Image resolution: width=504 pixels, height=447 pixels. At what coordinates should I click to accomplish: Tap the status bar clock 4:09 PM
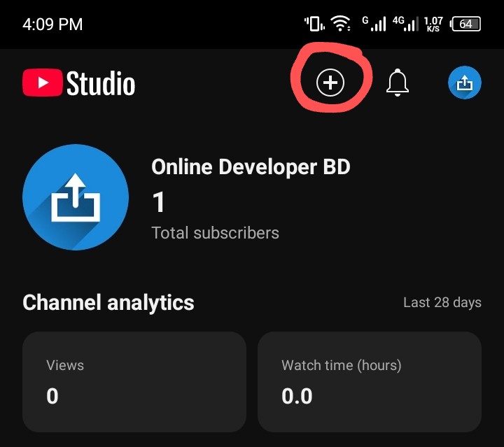52,24
